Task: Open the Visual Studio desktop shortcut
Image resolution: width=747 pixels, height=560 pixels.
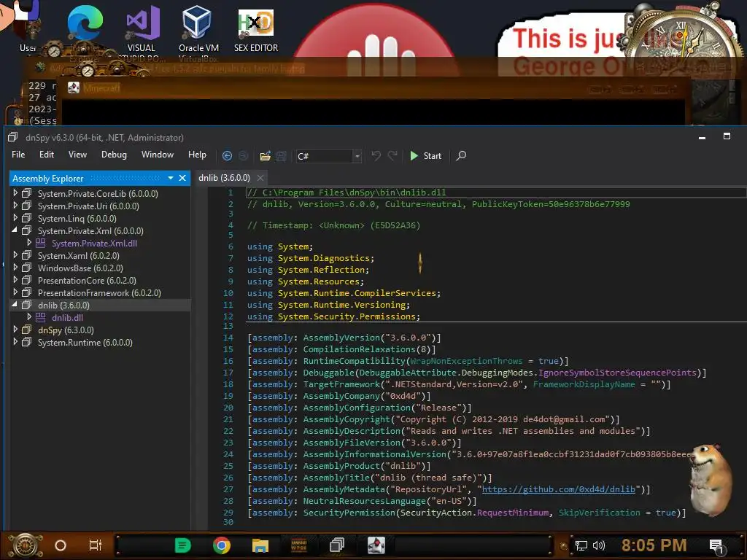Action: click(142, 29)
